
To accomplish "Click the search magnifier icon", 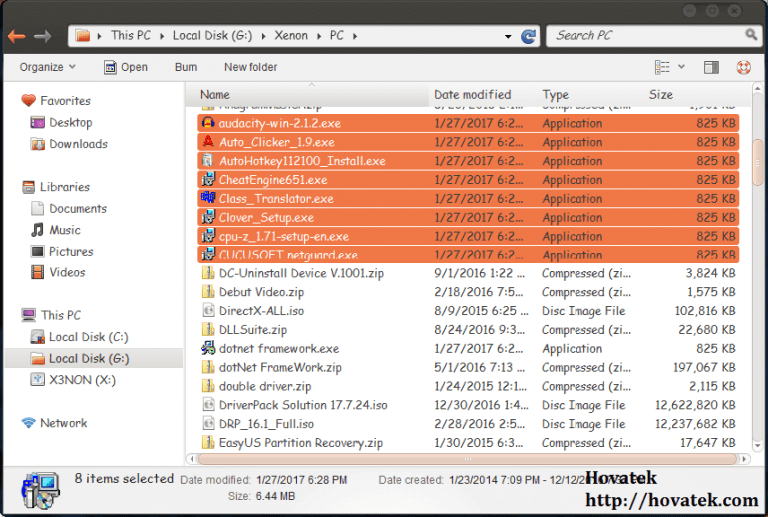I will 751,35.
